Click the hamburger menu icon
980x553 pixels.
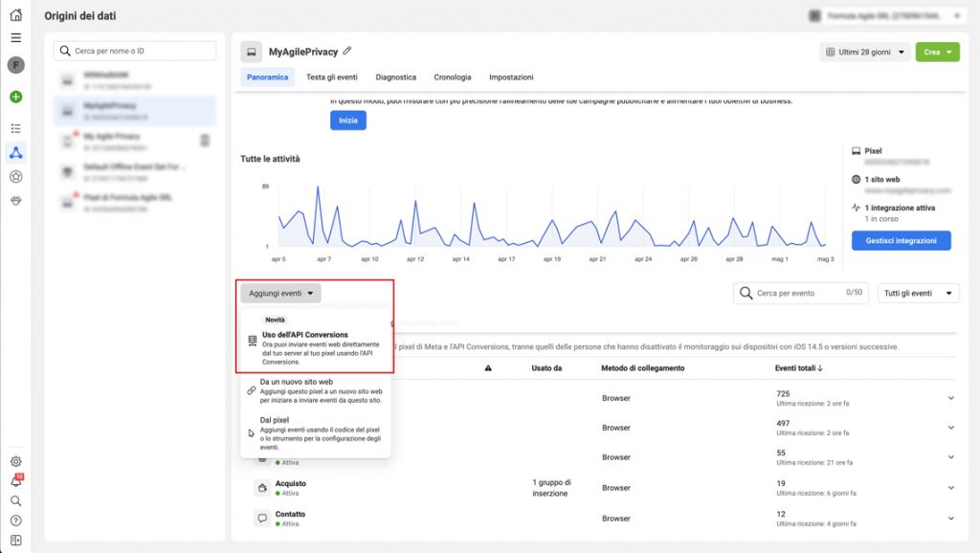14,36
